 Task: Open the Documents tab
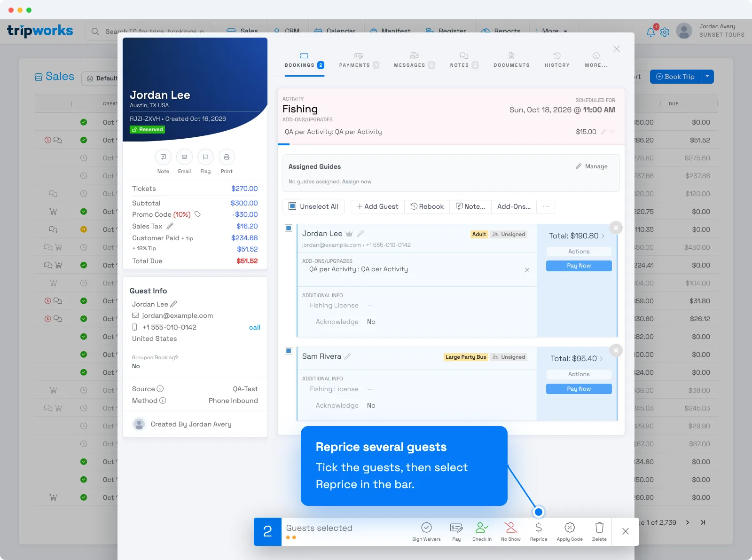511,60
